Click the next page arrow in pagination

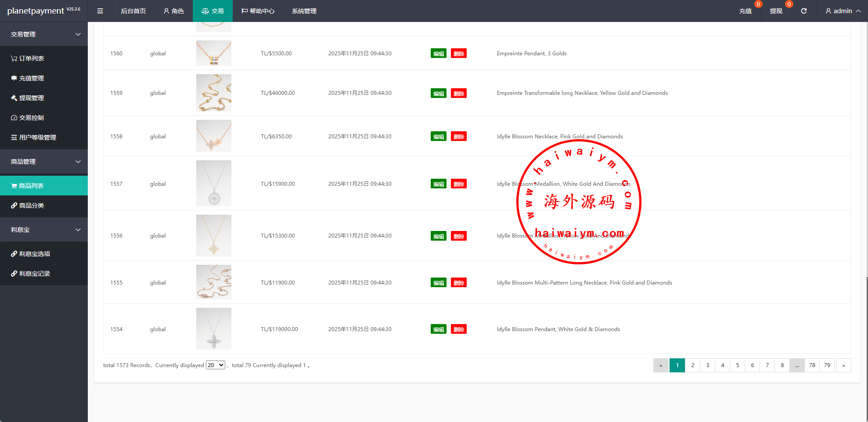843,365
